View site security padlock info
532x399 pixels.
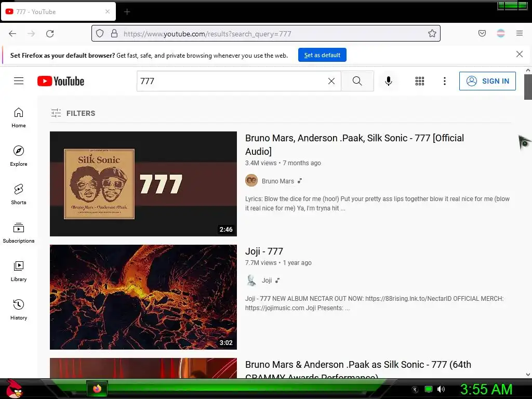click(114, 33)
